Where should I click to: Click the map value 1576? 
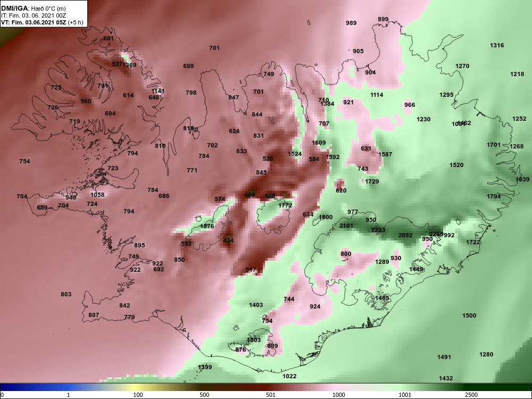(x=207, y=226)
